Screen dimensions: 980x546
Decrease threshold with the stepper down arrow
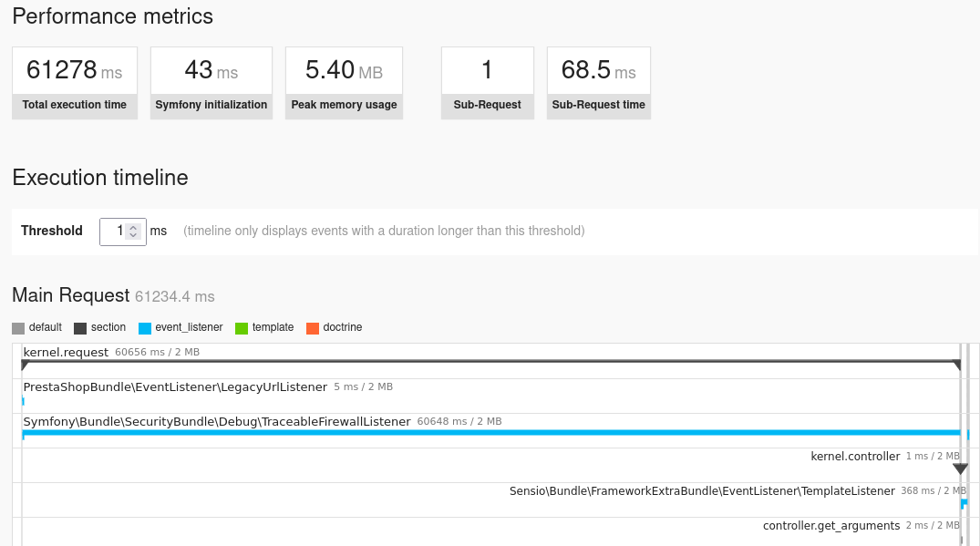133,235
